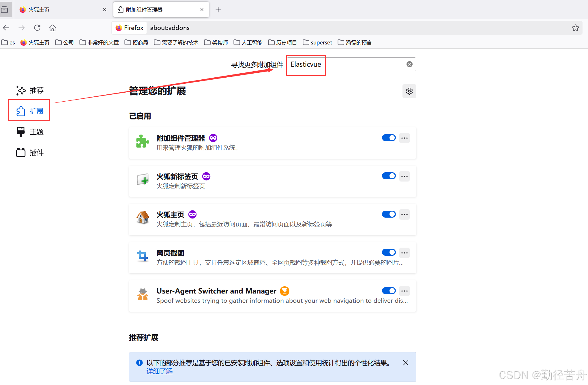The image size is (588, 385).
Task: Expand options for User-Agent Switcher extension
Action: tap(404, 291)
